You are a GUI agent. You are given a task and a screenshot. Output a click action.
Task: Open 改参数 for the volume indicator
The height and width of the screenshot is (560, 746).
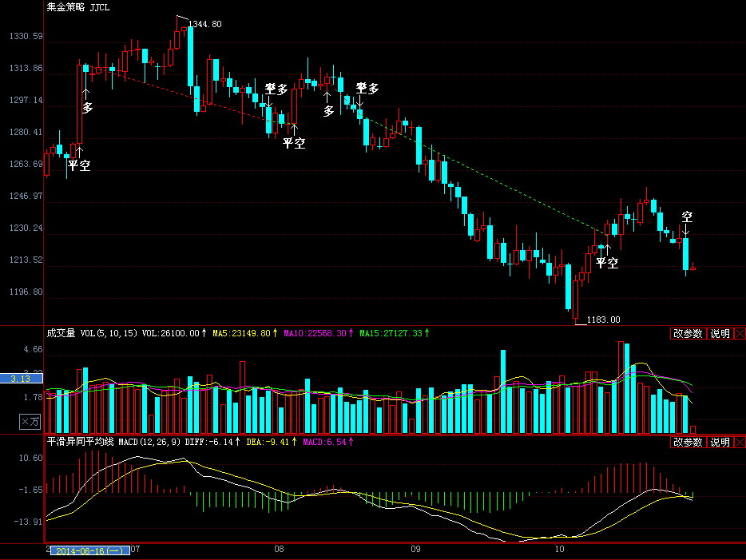click(x=687, y=333)
